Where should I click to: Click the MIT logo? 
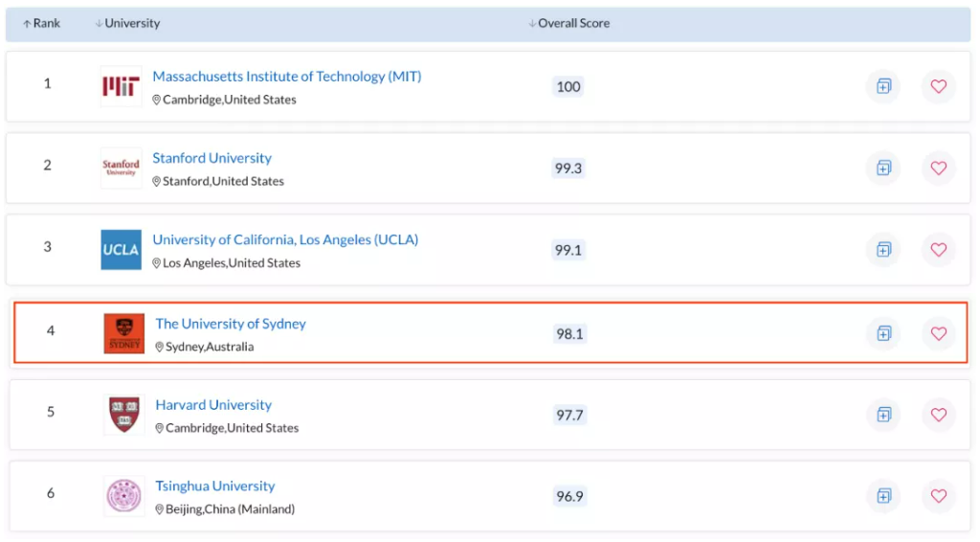(x=122, y=86)
